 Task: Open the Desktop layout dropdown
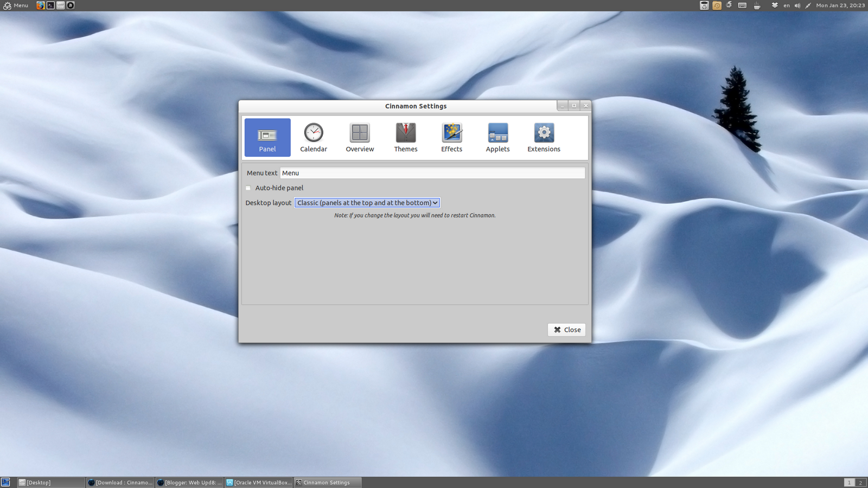(x=367, y=202)
